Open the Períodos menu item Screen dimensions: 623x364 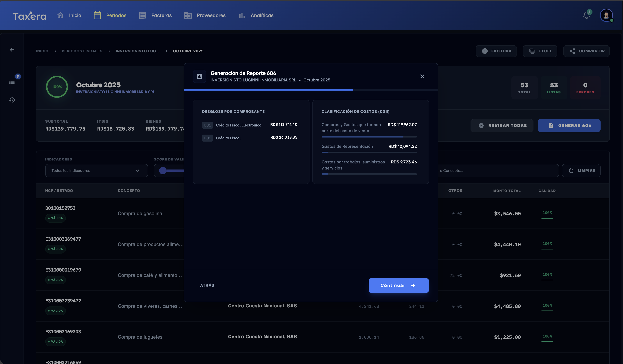pos(110,15)
